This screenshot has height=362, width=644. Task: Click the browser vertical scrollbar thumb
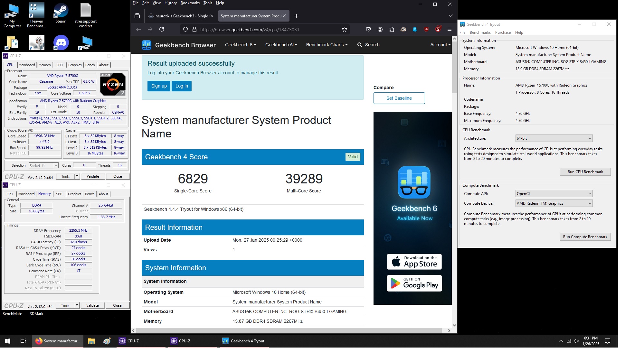[x=454, y=68]
